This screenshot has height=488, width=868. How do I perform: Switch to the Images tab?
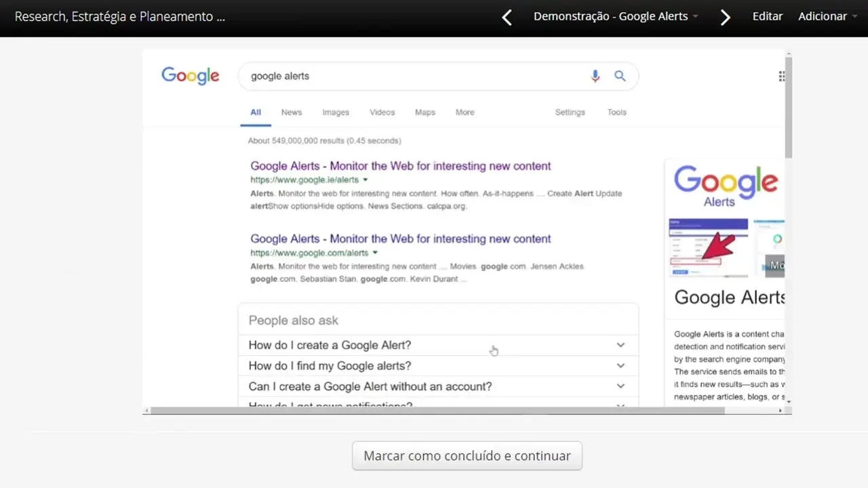[336, 113]
